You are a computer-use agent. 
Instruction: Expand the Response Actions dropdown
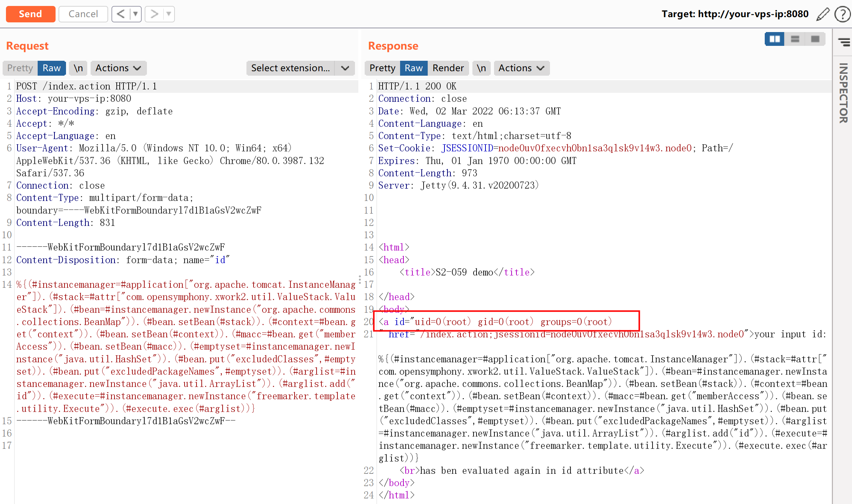click(521, 68)
